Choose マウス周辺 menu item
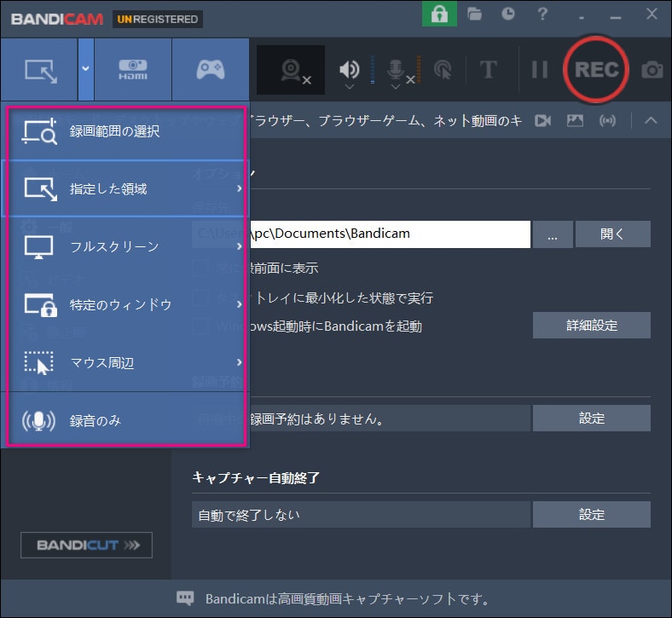This screenshot has height=618, width=672. [x=126, y=362]
